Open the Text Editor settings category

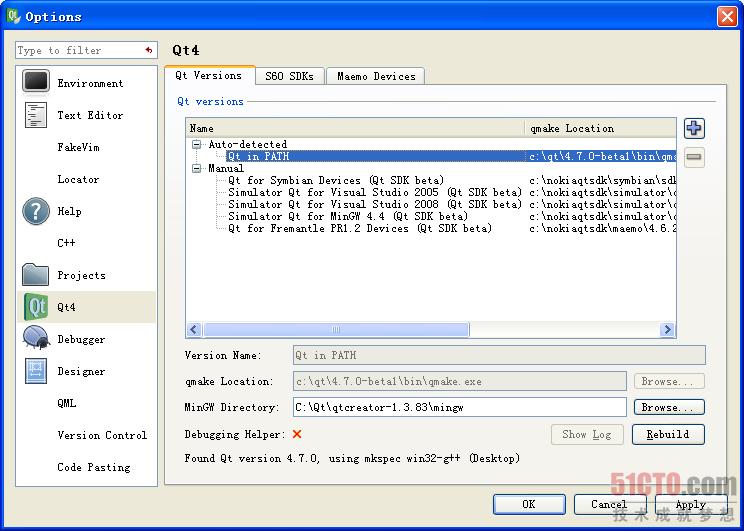(x=86, y=115)
